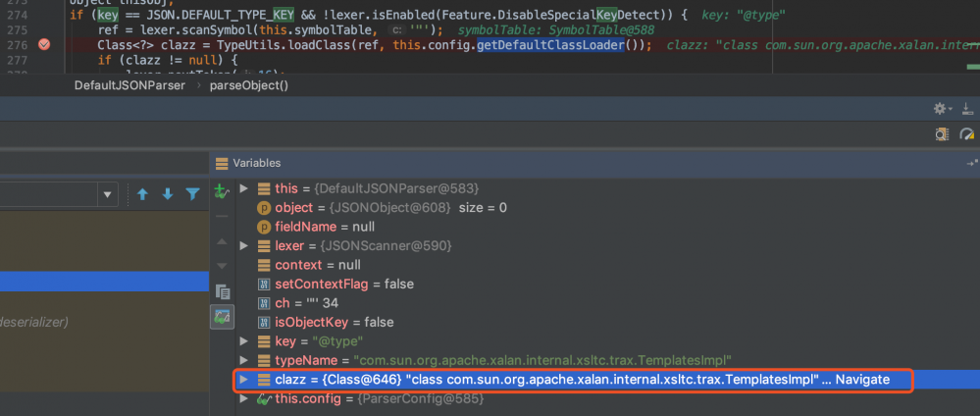980x416 pixels.
Task: Move watch up with the arrow icon
Action: pos(222,241)
